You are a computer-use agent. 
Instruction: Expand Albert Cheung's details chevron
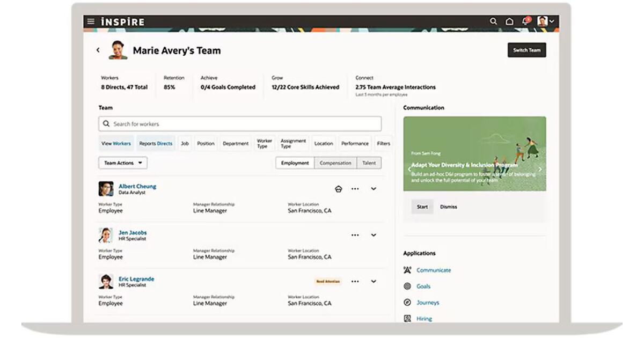tap(374, 189)
